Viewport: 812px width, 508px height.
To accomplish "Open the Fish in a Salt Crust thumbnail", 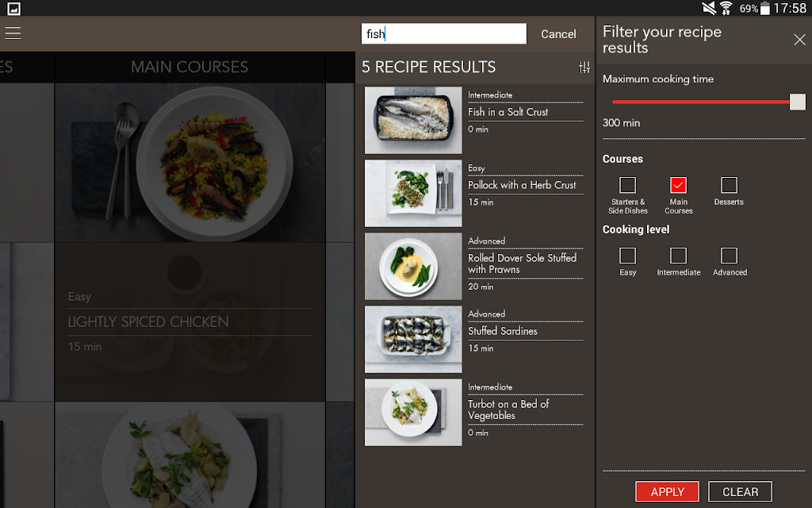I will (x=413, y=121).
